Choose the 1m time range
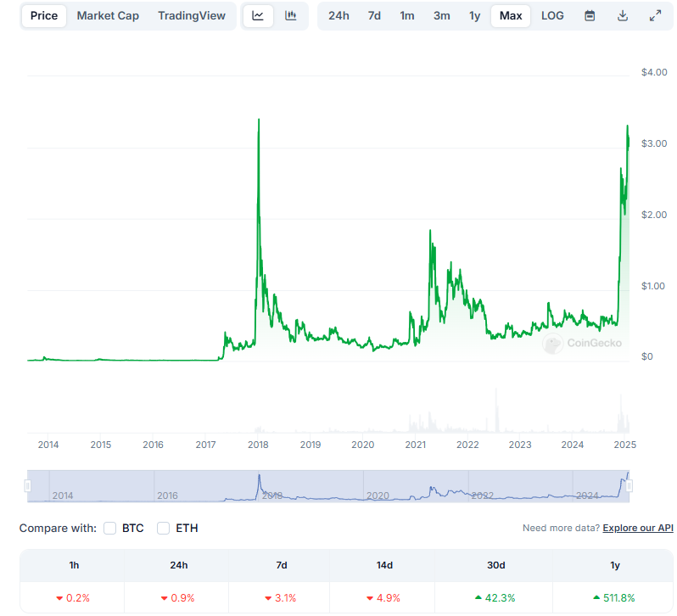The width and height of the screenshot is (677, 616). (407, 16)
